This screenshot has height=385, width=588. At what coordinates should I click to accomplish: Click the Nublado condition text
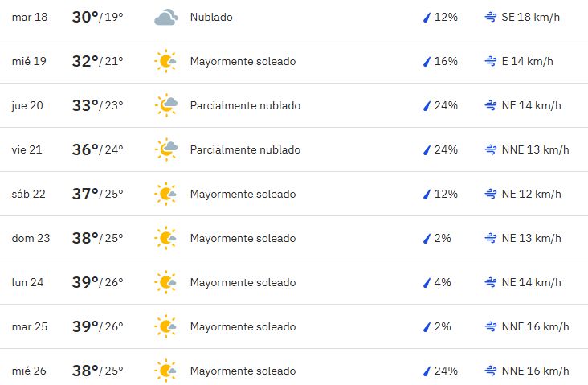(x=211, y=17)
